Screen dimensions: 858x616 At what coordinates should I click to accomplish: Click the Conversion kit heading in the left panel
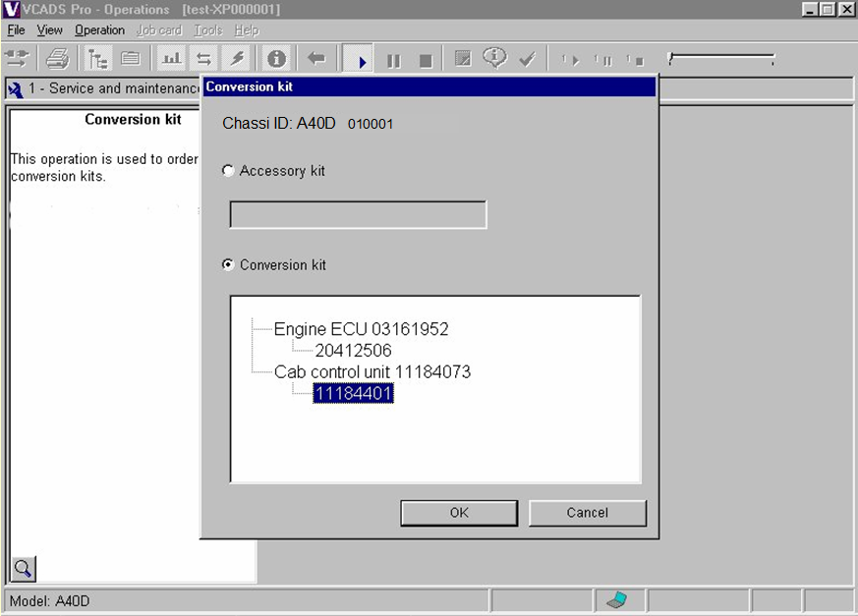[x=133, y=119]
